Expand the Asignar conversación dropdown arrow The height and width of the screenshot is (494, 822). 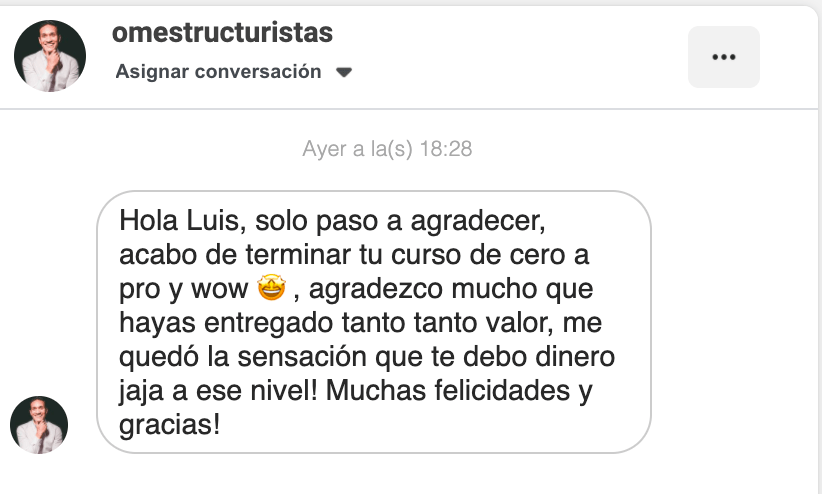point(344,72)
